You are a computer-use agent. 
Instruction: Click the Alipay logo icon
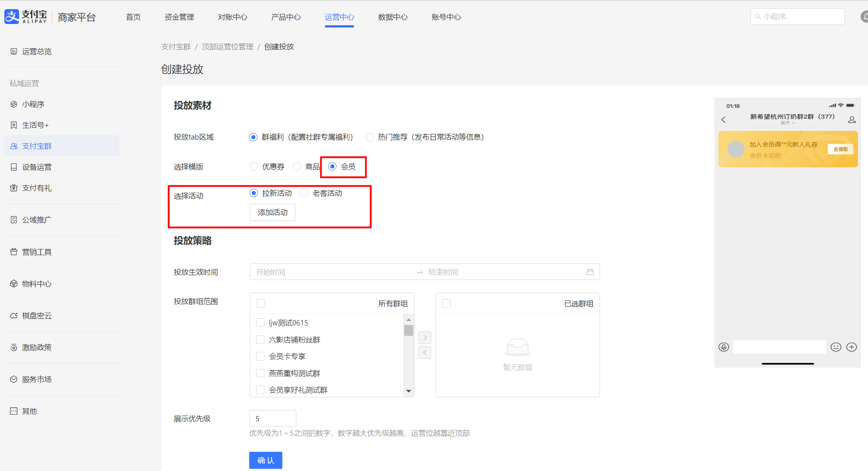pyautogui.click(x=12, y=17)
